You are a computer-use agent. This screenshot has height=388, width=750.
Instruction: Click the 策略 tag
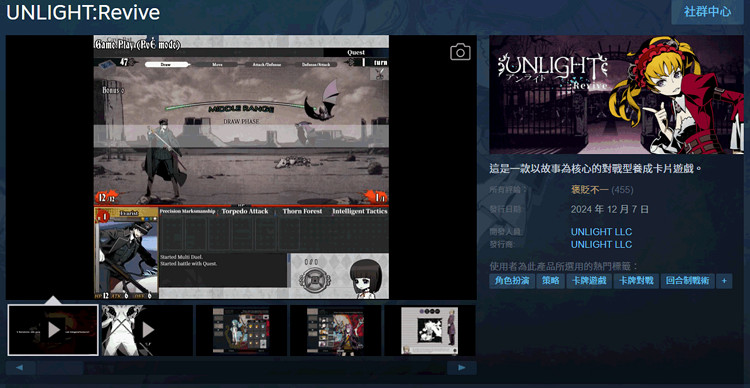(551, 281)
